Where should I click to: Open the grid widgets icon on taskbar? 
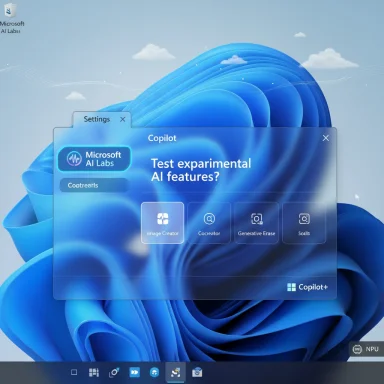pyautogui.click(x=94, y=372)
